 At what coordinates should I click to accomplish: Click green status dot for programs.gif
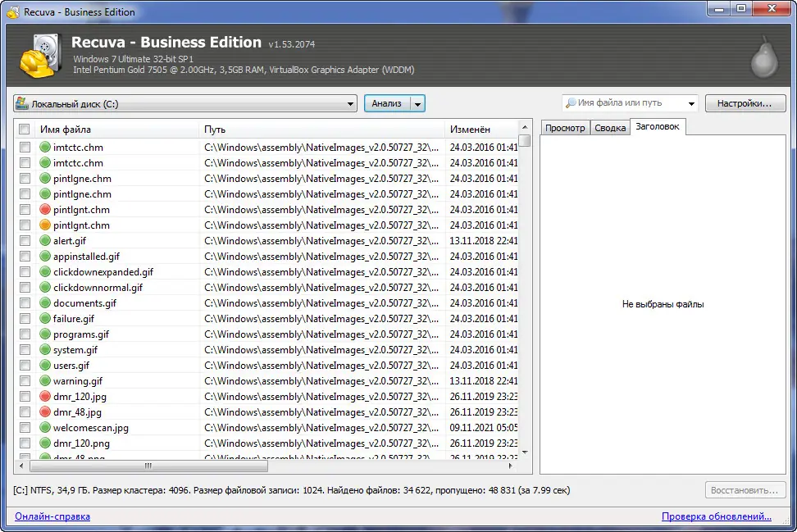coord(45,334)
